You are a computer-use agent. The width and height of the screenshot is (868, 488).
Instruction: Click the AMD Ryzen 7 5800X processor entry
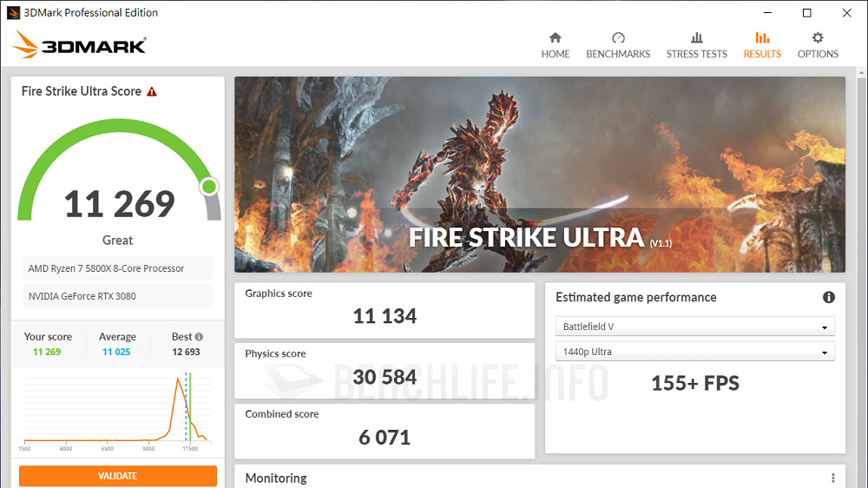point(117,268)
